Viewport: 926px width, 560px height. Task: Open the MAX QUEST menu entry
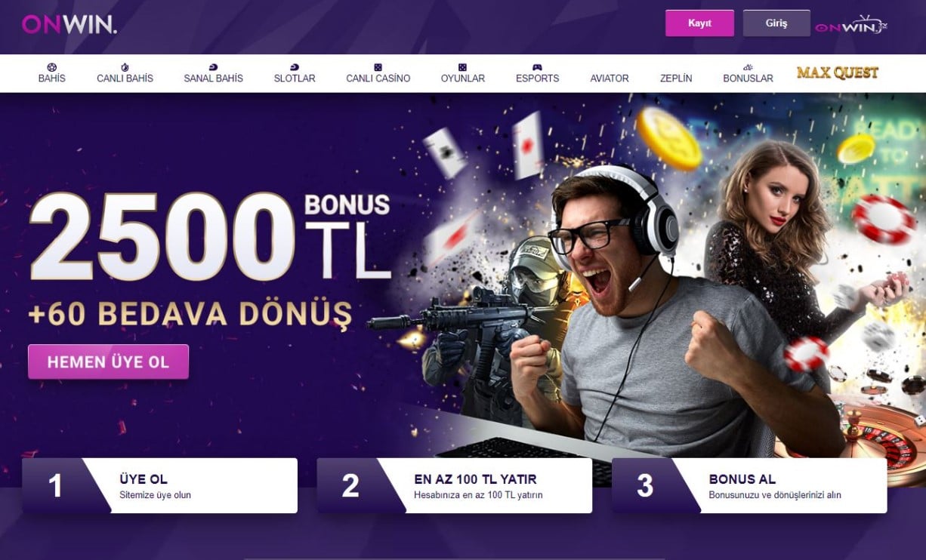click(838, 73)
